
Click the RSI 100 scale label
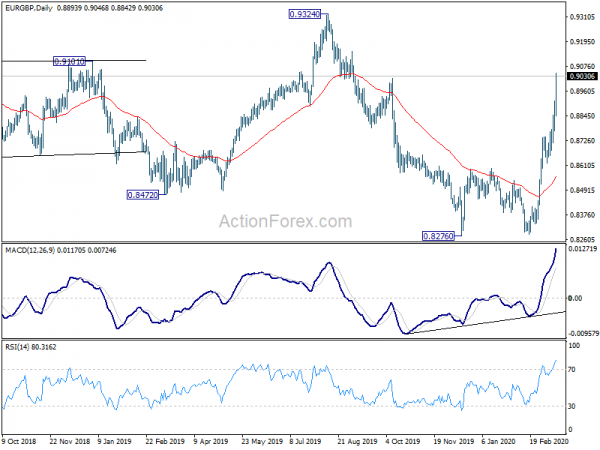tap(574, 346)
